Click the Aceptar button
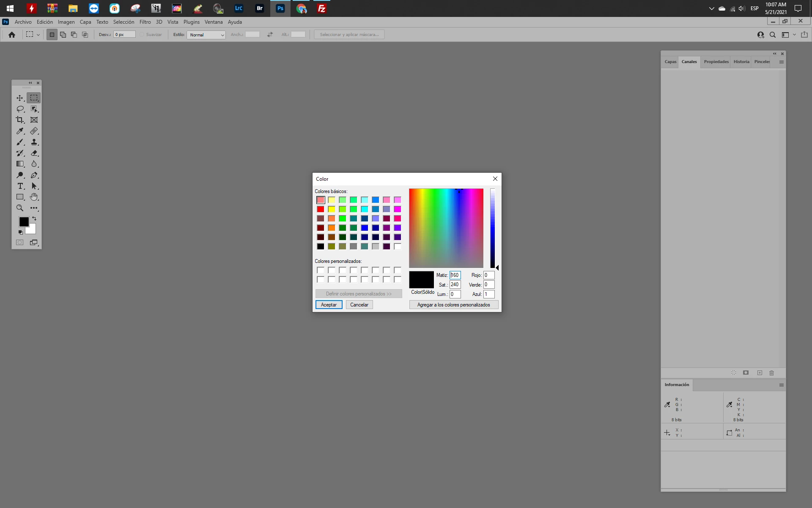This screenshot has width=812, height=508. point(329,305)
